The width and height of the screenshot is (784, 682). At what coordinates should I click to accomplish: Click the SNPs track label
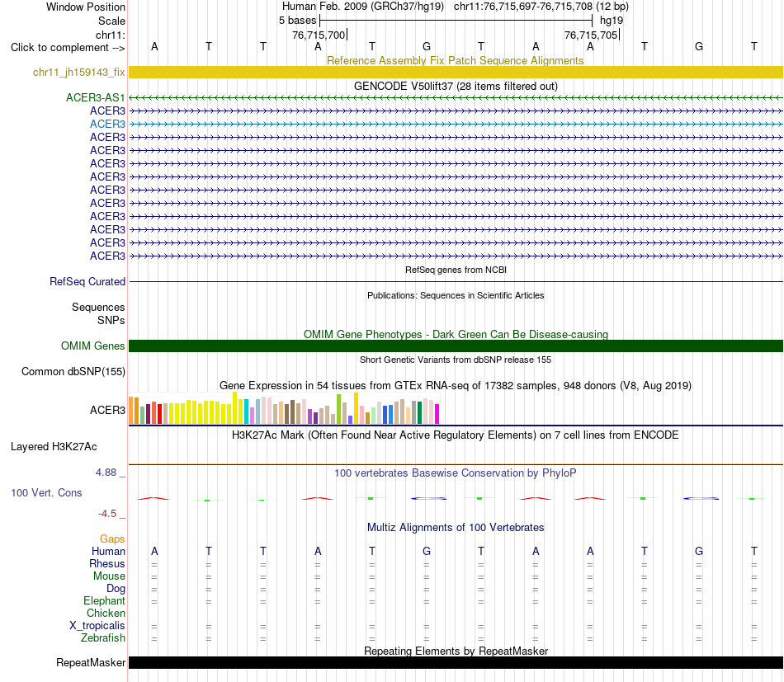111,320
